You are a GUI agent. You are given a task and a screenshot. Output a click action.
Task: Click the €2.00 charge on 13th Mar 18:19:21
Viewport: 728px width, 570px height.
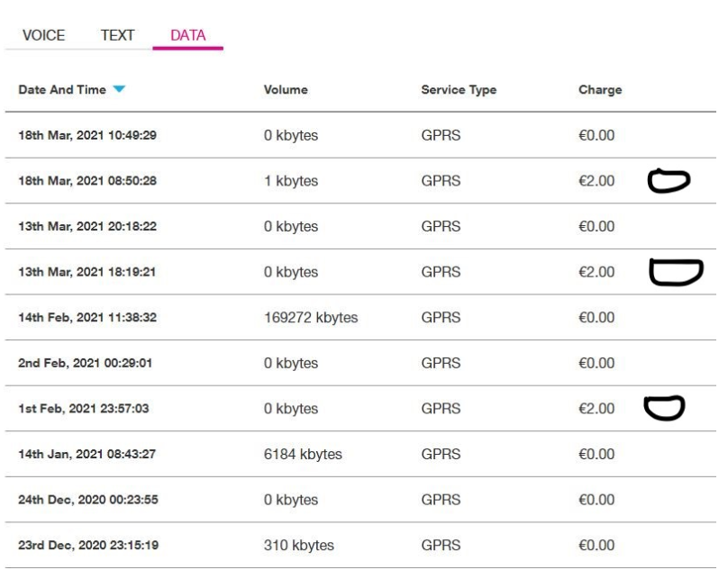point(596,272)
